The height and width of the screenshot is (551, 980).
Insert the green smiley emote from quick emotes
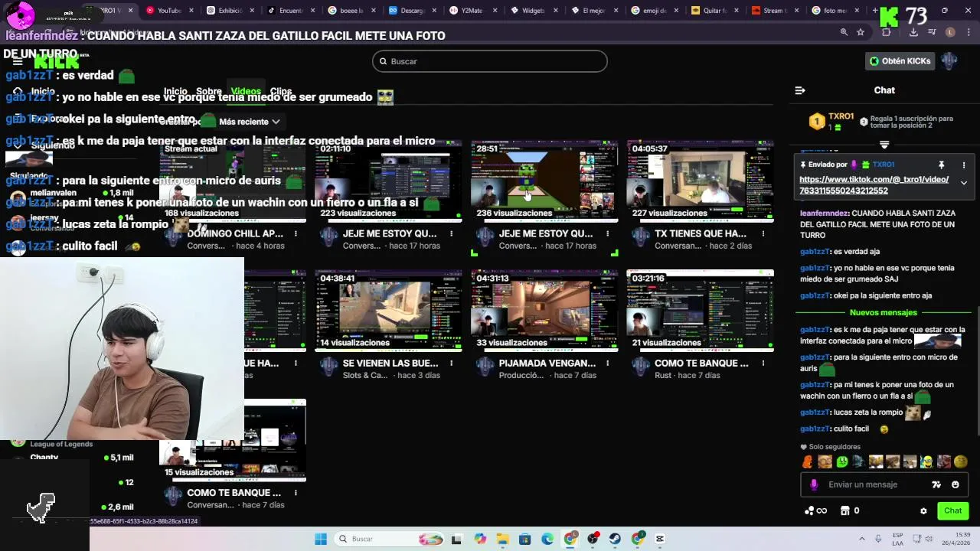point(842,461)
